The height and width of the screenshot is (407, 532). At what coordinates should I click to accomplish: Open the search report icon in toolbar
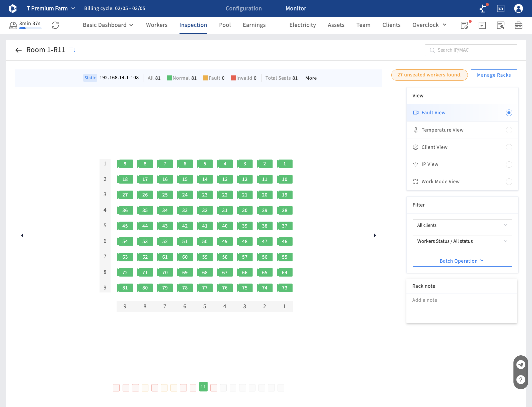[500, 25]
